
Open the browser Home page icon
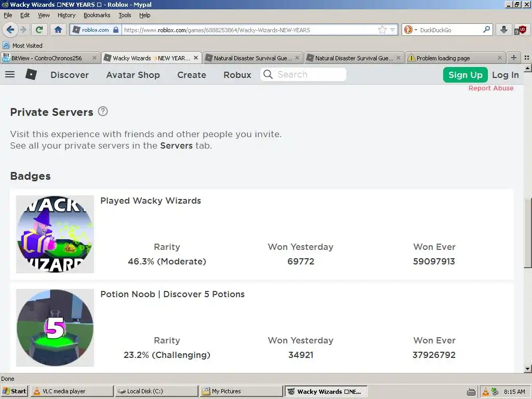coord(58,30)
